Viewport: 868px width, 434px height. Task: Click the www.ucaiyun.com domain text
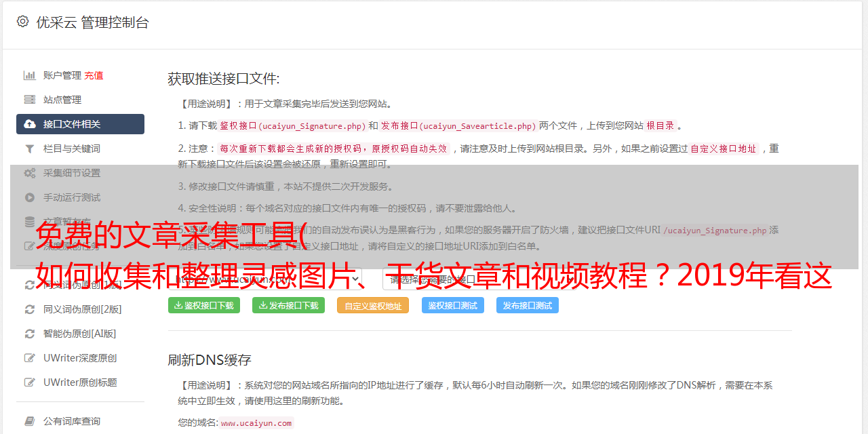(x=256, y=423)
